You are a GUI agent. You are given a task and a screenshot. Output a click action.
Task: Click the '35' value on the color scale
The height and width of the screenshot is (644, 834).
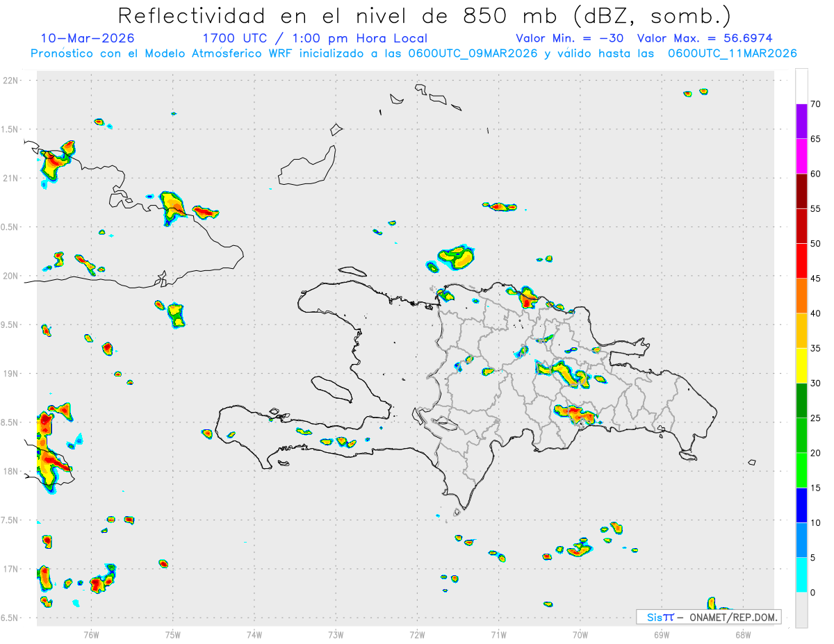coord(815,349)
